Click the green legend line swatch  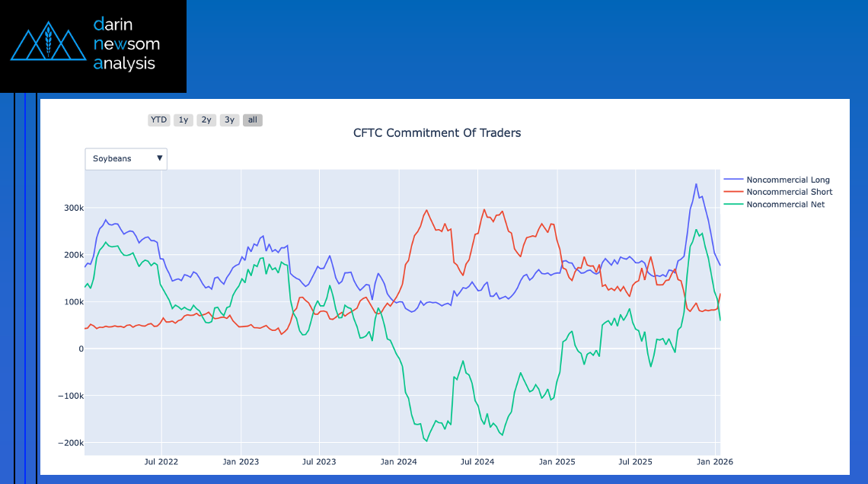pyautogui.click(x=732, y=204)
